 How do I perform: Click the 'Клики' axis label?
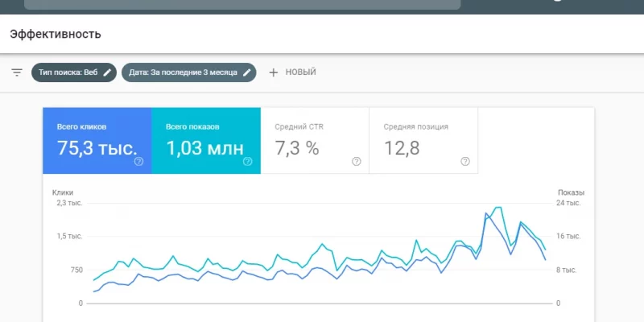(63, 192)
